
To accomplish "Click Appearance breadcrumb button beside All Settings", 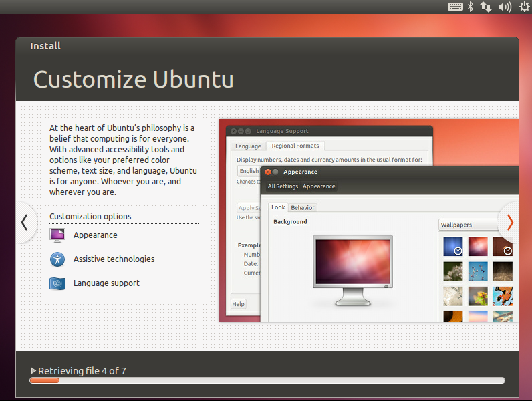I will point(319,186).
